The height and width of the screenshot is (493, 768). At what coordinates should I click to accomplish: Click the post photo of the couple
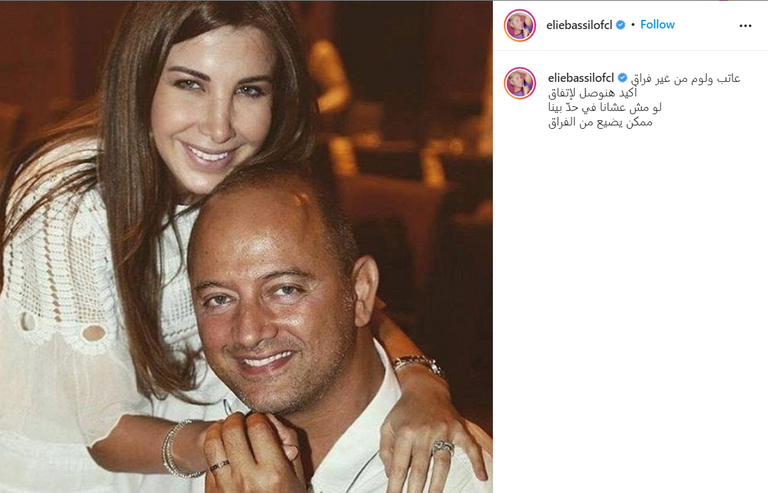(x=246, y=247)
